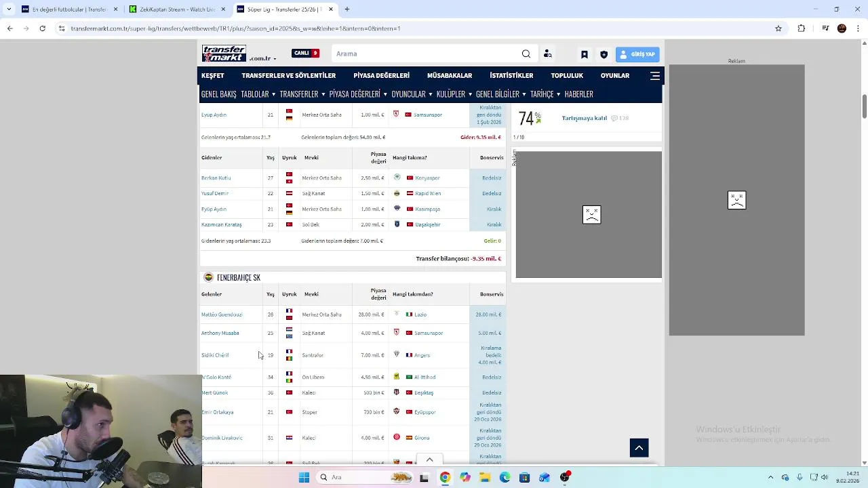
Task: Open the CANLI live scores badge
Action: click(305, 54)
